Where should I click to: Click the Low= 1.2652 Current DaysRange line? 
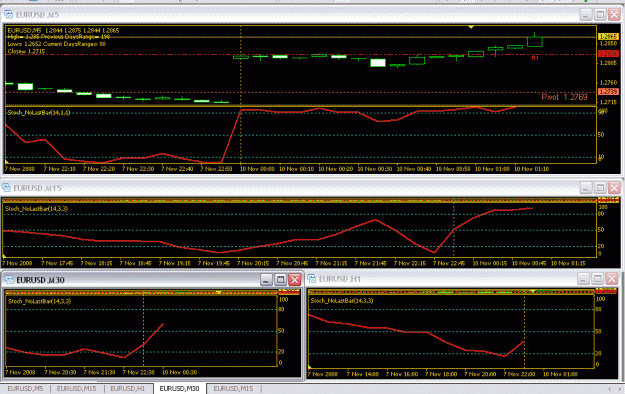pos(57,44)
